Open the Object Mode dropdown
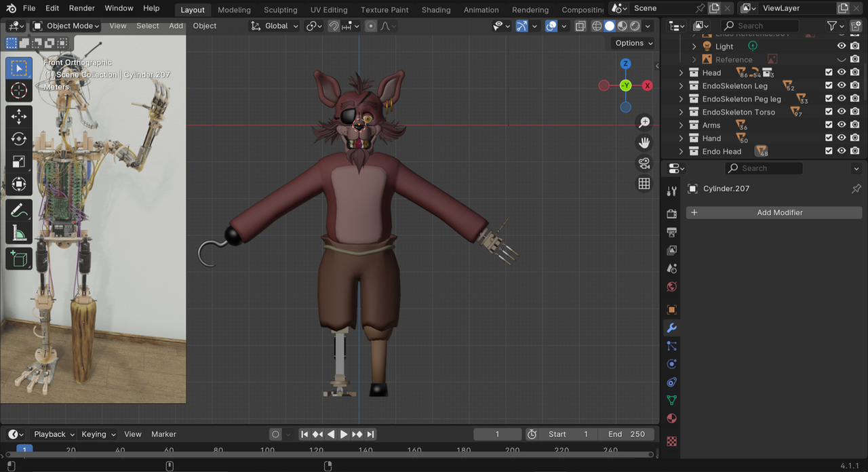 tap(66, 26)
